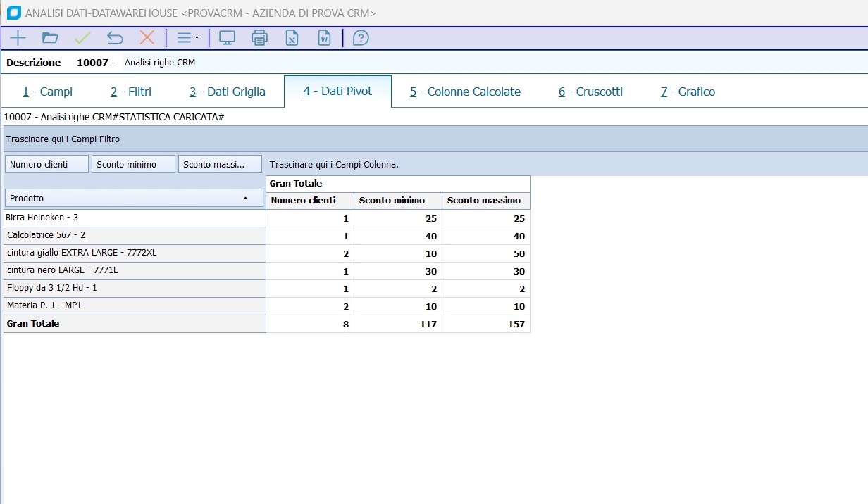This screenshot has height=504, width=868.
Task: Open the hamburger menu dropdown in toolbar
Action: (187, 38)
